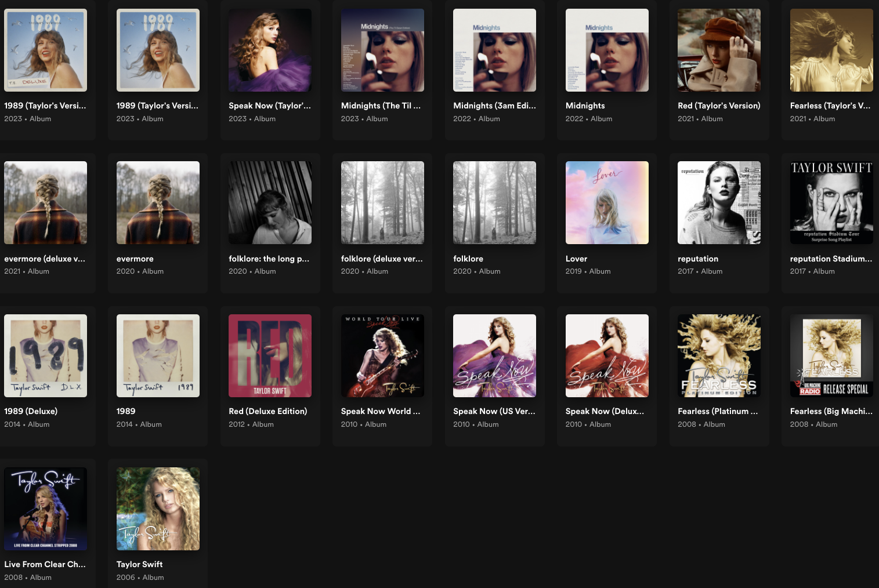Click the 'folklore (deluxe ver...' title
Screen dimensions: 879x588
tap(382, 259)
